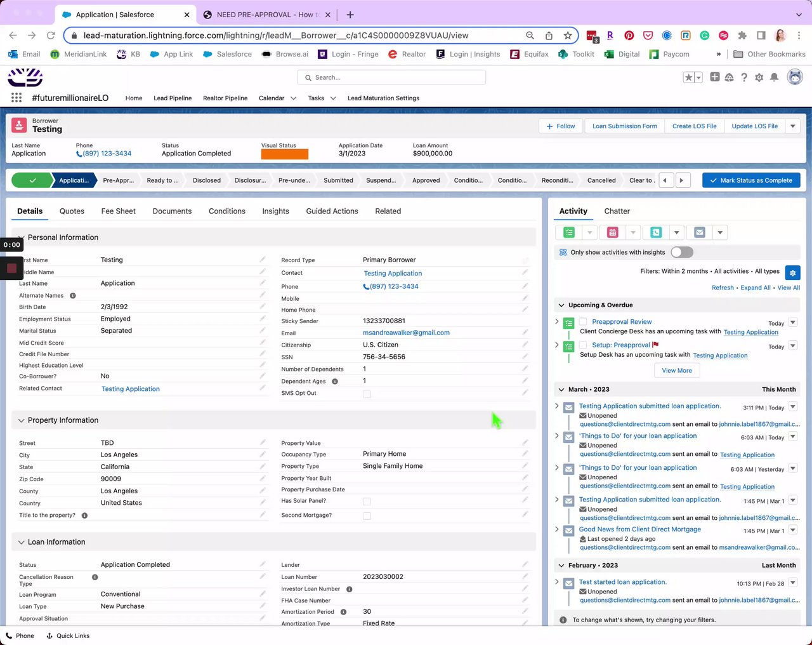Edit Loan Number using pencil icon
The image size is (812, 645).
(525, 576)
